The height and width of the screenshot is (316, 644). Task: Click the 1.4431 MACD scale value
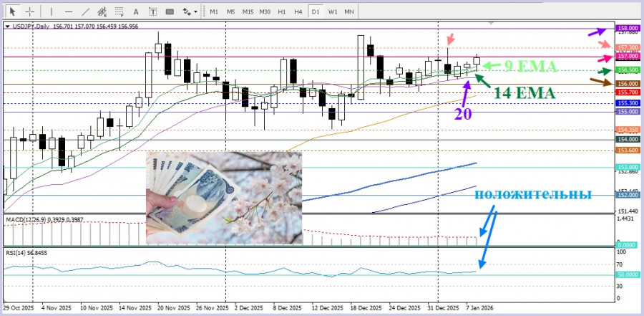tap(626, 219)
